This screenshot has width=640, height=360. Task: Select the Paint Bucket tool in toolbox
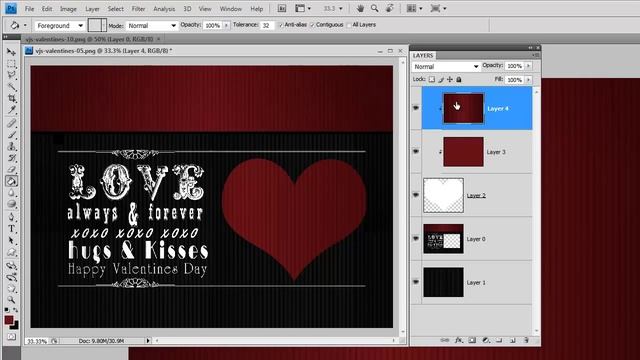(11, 181)
